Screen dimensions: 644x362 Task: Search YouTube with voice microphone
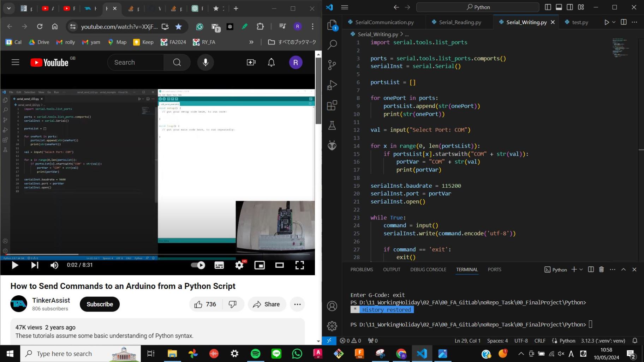[x=205, y=62]
